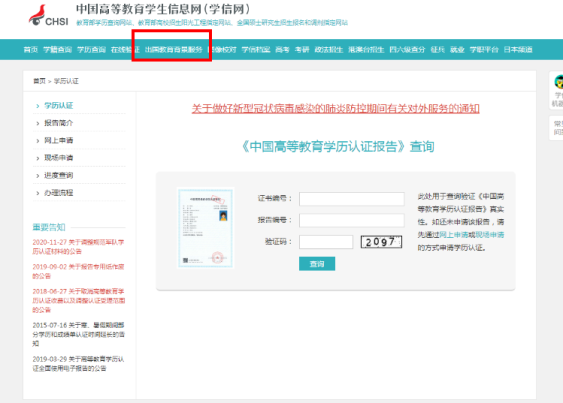563x403 pixels.
Task: Click the CHSI logo in the header
Action: click(x=48, y=15)
